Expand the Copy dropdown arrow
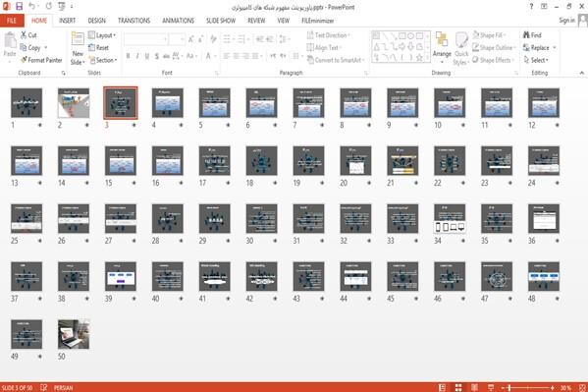Viewport: 588px width, 392px height. coord(46,48)
